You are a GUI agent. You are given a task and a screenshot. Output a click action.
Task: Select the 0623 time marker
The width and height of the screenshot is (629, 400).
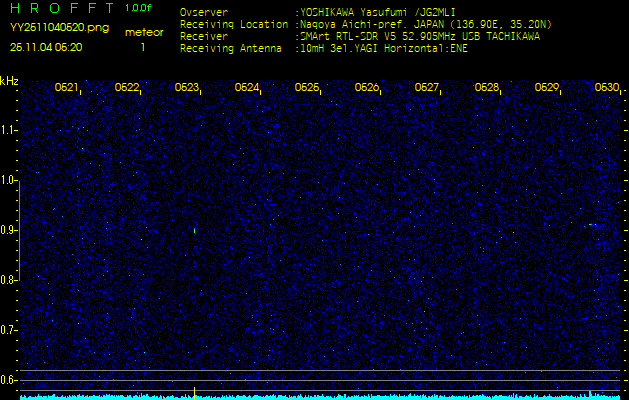coord(187,88)
